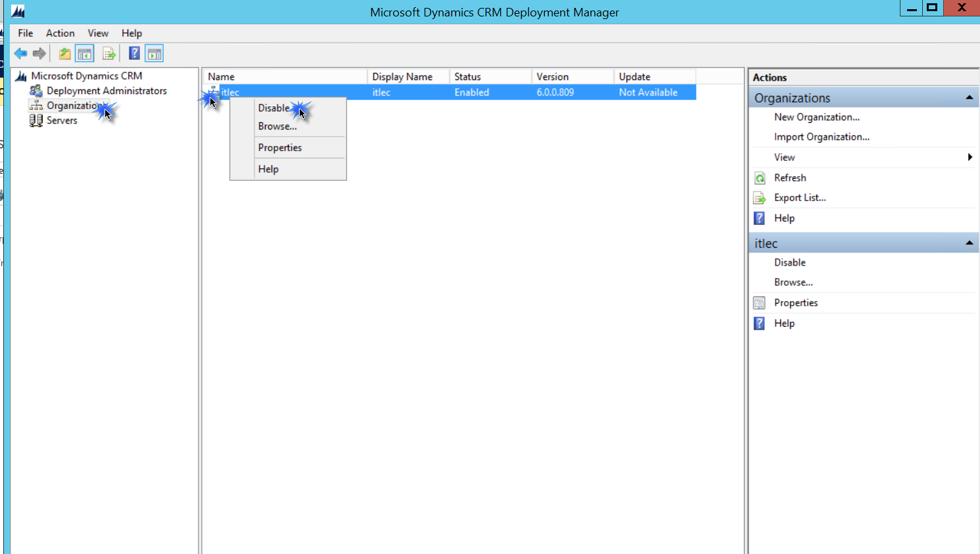980x554 pixels.
Task: Toggle the Action pane visibility toolbar button
Action: coord(154,53)
